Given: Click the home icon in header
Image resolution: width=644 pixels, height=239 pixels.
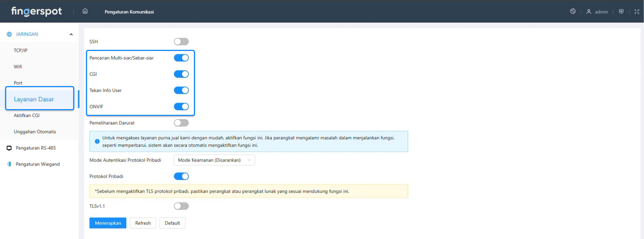Looking at the screenshot, I should click(85, 11).
